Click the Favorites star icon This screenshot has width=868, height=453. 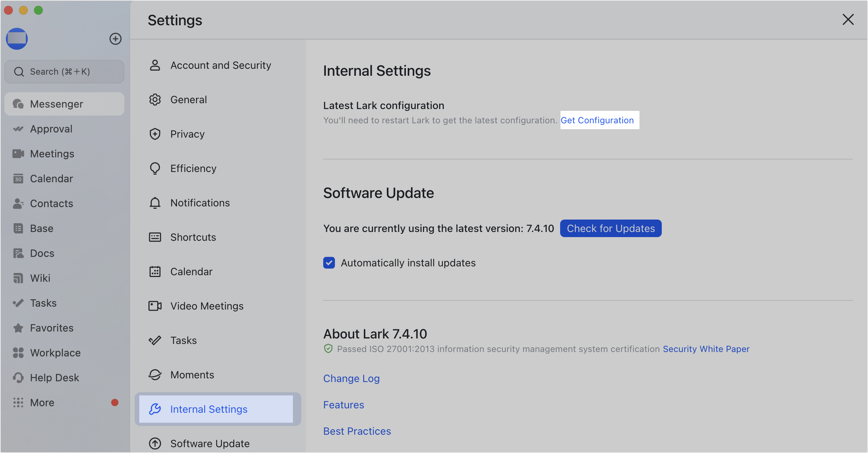pyautogui.click(x=18, y=328)
